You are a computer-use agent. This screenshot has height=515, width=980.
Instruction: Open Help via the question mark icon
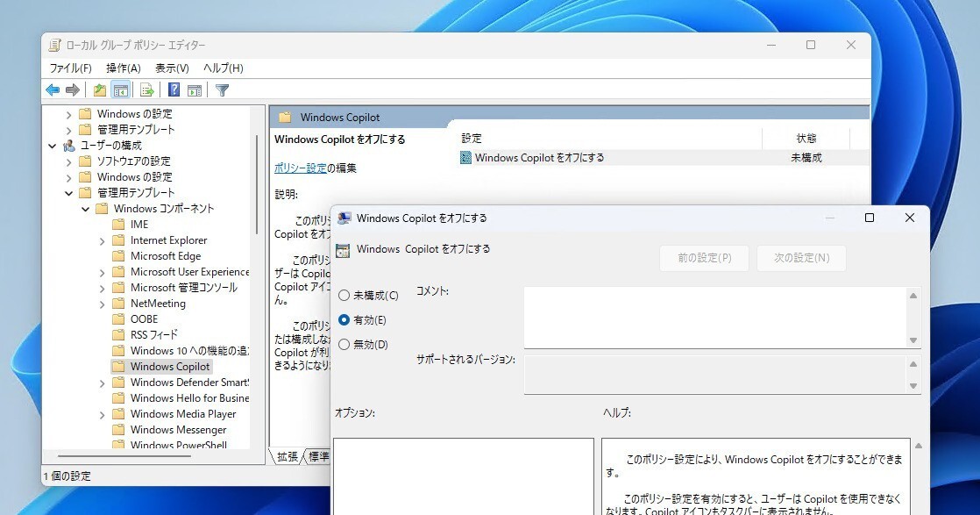click(x=173, y=89)
